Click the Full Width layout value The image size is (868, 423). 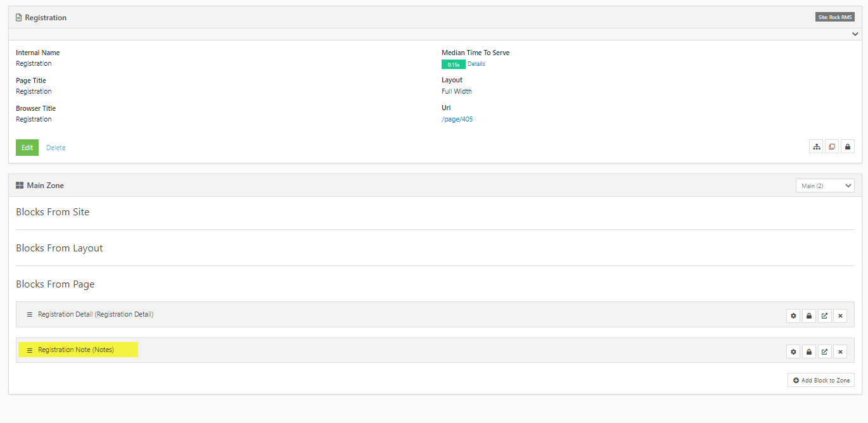tap(457, 91)
